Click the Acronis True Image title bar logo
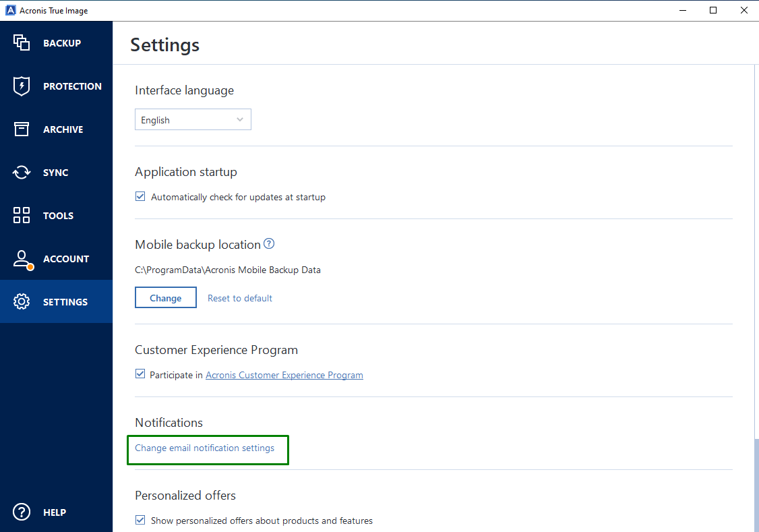The height and width of the screenshot is (532, 759). click(x=10, y=10)
